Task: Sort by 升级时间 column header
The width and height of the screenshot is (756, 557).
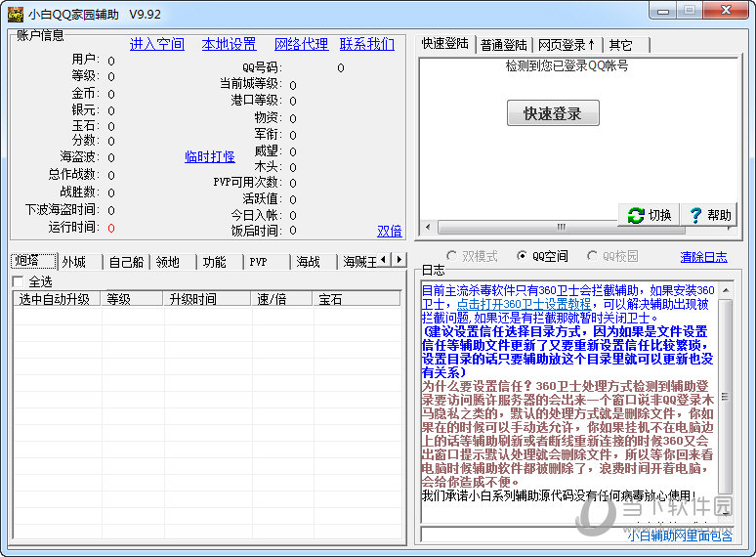Action: [x=207, y=299]
